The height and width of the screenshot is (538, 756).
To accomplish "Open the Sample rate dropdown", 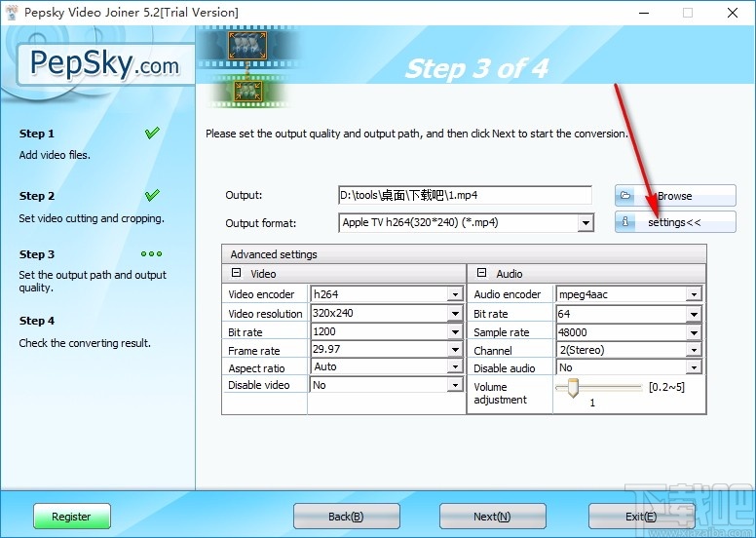I will pos(694,332).
